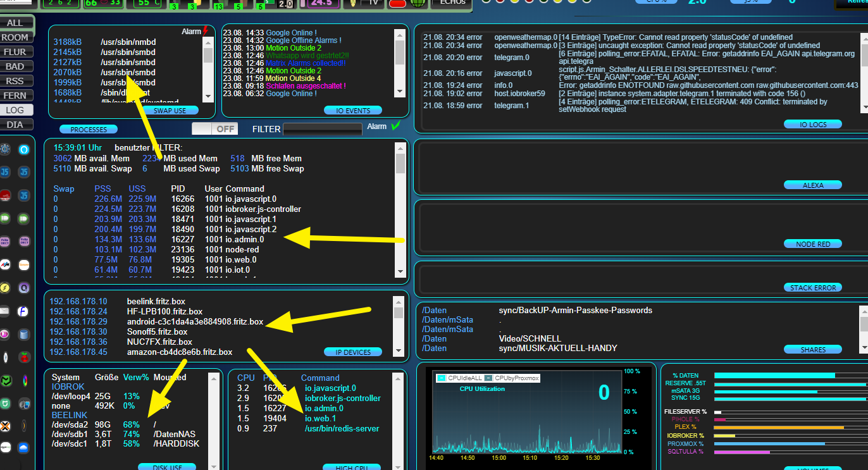
Task: Switch to the BAD tab
Action: point(15,66)
